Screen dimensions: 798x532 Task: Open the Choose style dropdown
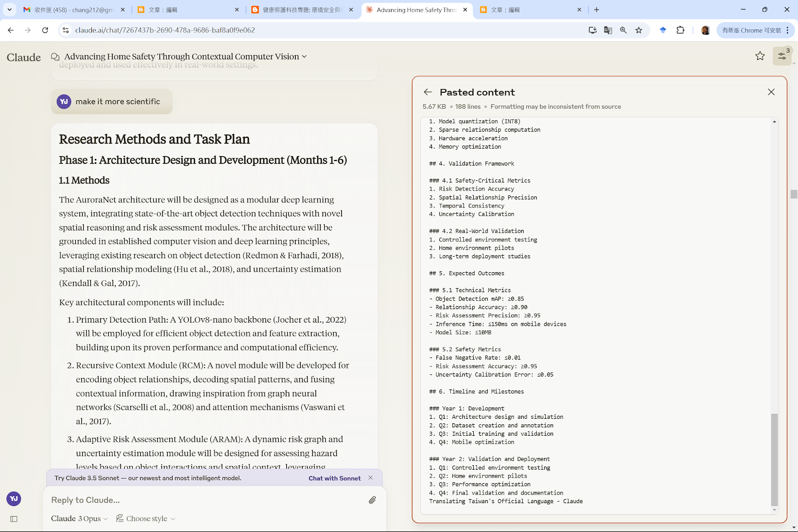(146, 519)
